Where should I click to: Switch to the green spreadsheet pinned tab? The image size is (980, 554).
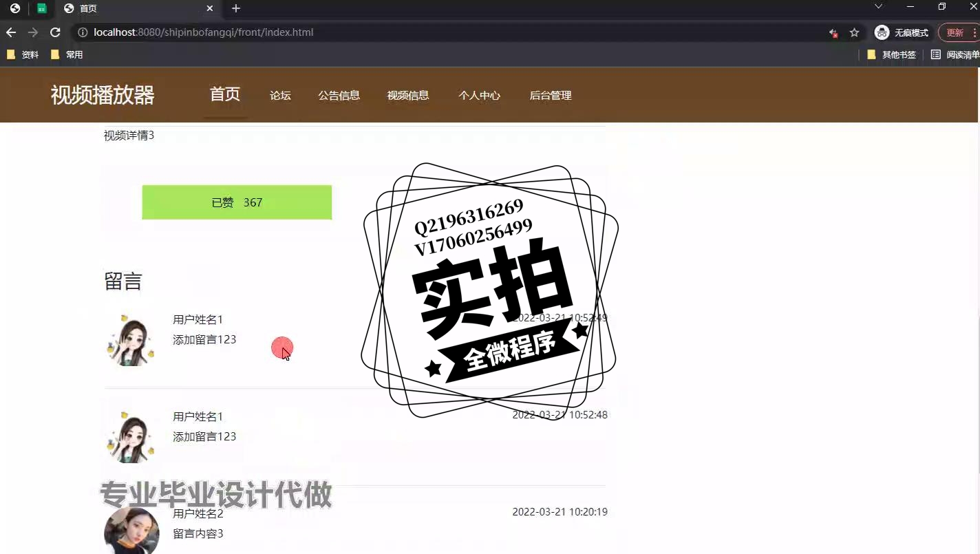coord(42,8)
